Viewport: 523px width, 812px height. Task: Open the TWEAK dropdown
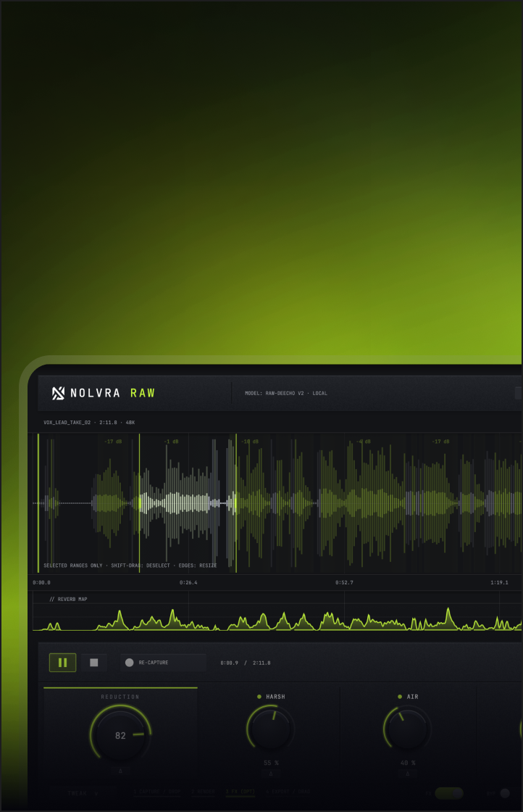coord(83,793)
